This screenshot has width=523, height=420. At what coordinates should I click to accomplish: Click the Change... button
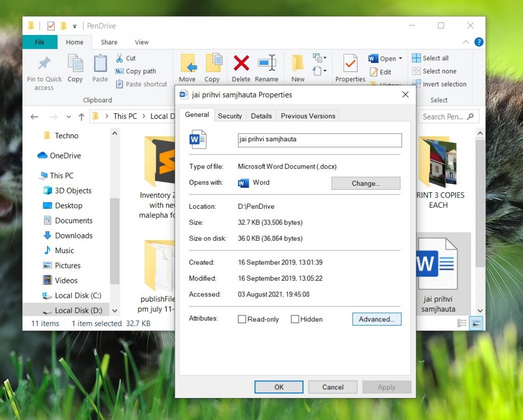click(x=366, y=183)
